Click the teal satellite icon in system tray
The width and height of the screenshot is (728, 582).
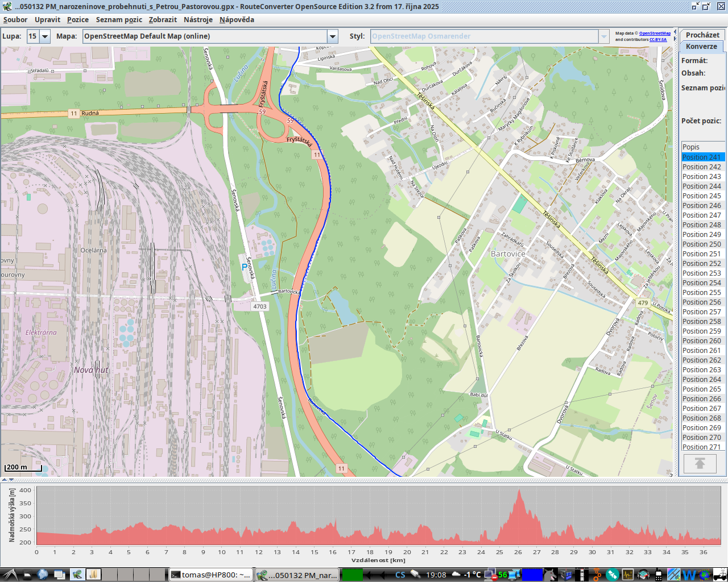tap(612, 575)
